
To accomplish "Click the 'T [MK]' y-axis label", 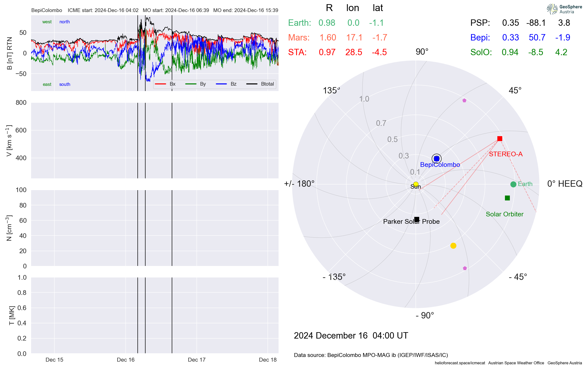I will 12,315.
